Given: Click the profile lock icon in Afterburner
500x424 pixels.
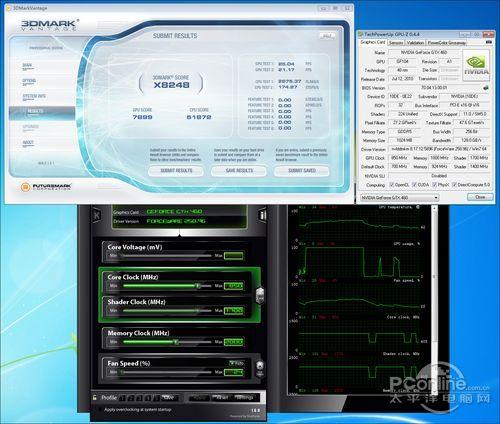Looking at the screenshot, I should click(95, 397).
